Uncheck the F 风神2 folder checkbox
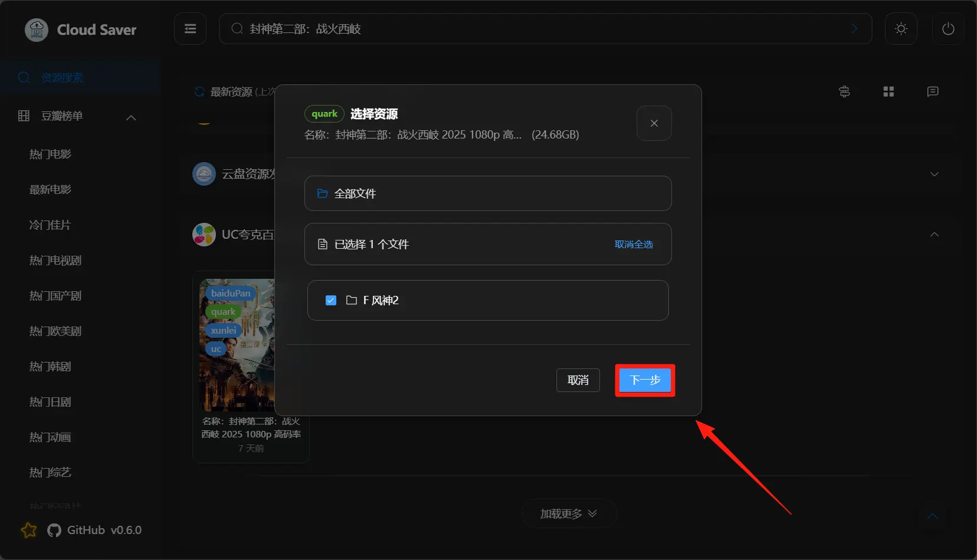The image size is (977, 560). pyautogui.click(x=331, y=301)
